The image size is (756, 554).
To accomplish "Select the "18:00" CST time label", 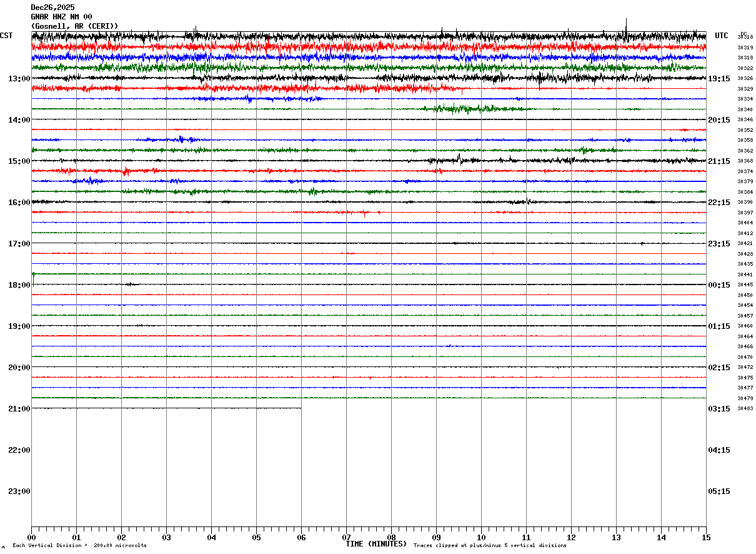I will click(x=19, y=285).
